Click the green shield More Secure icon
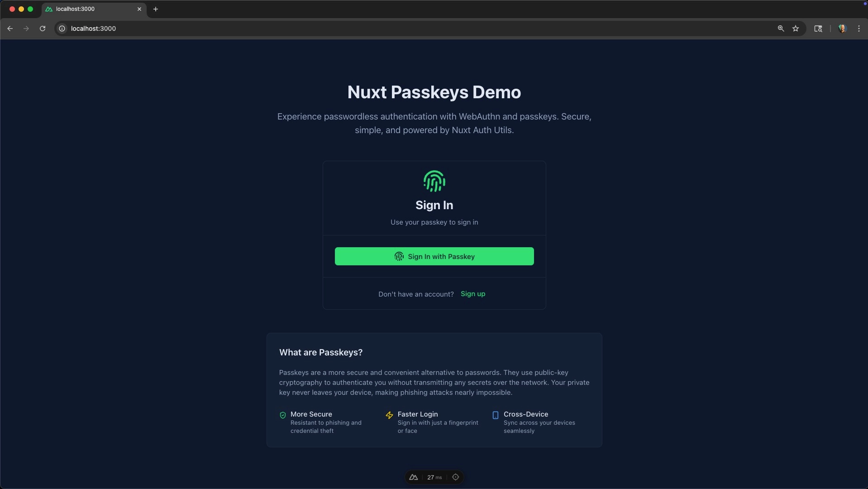Image resolution: width=868 pixels, height=489 pixels. [283, 415]
